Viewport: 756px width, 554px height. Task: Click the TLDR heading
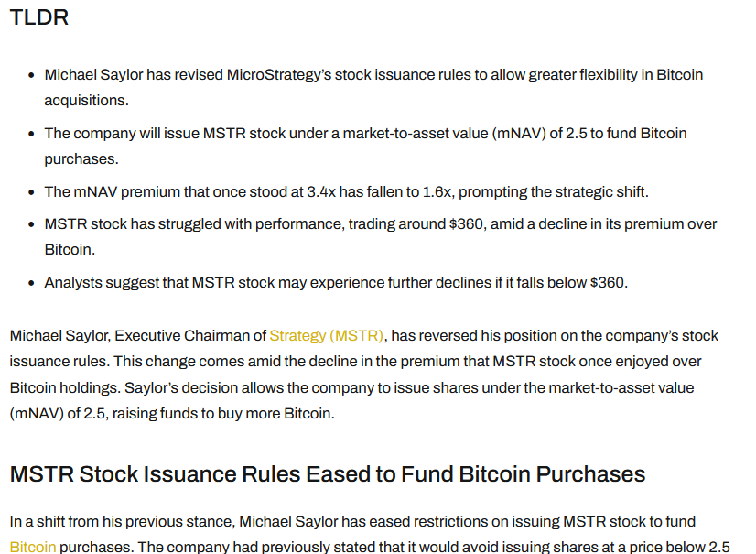pyautogui.click(x=38, y=17)
